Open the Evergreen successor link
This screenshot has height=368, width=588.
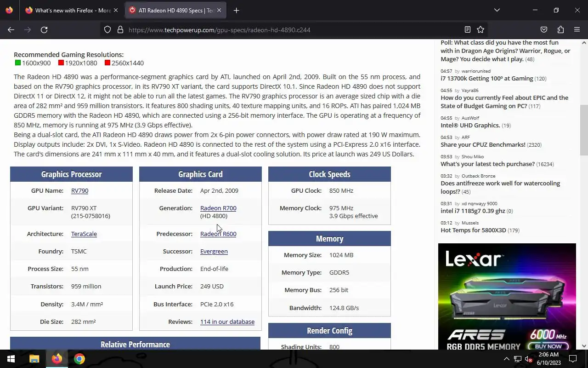click(214, 251)
